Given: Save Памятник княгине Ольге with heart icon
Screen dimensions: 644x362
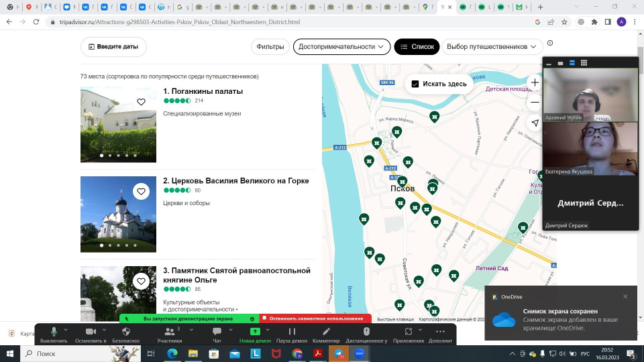Looking at the screenshot, I should (141, 281).
